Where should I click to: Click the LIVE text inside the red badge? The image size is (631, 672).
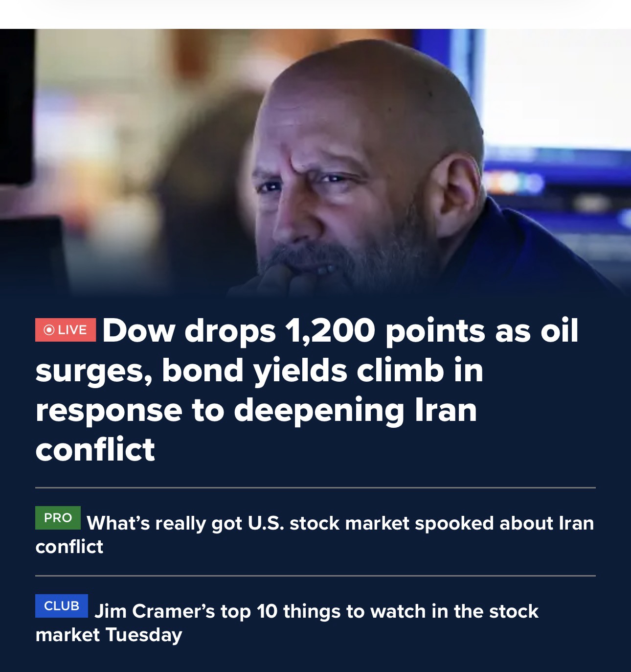(x=72, y=330)
